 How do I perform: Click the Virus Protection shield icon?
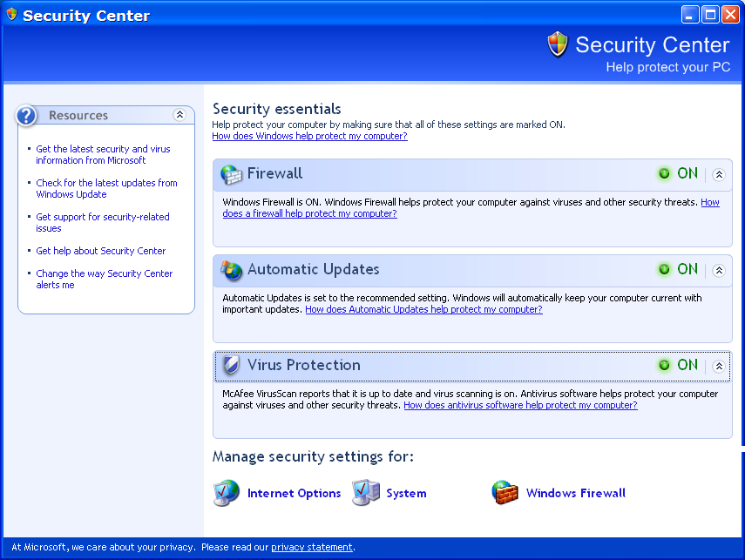coord(231,366)
